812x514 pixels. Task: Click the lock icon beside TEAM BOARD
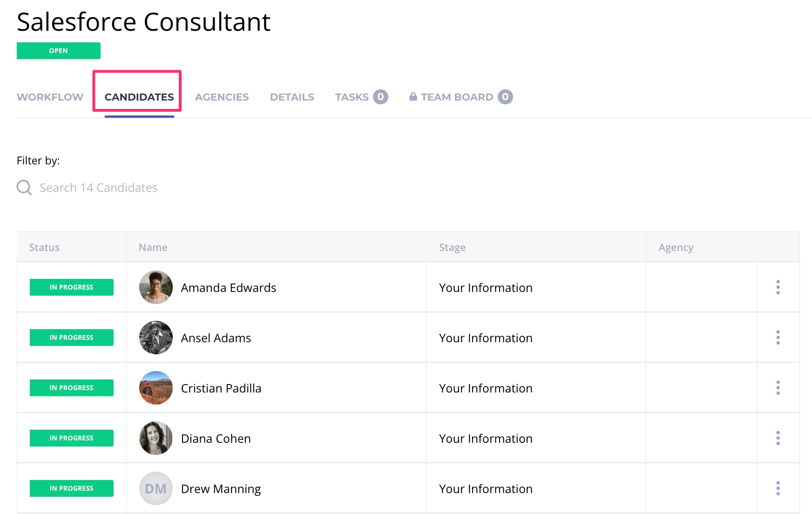pos(413,96)
